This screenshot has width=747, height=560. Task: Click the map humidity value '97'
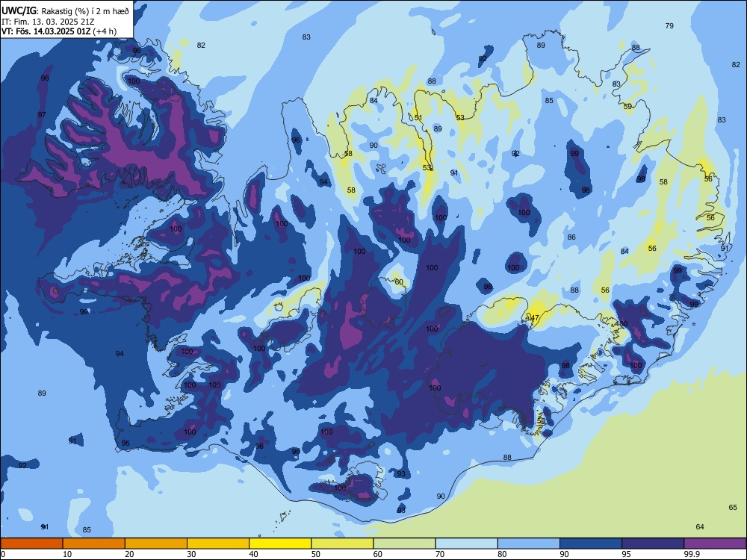(42, 114)
